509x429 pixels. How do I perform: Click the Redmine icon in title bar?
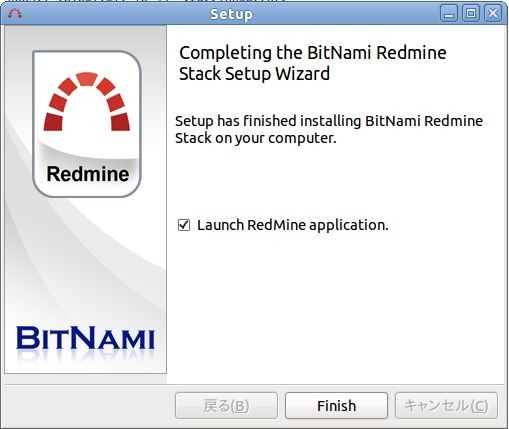point(15,14)
